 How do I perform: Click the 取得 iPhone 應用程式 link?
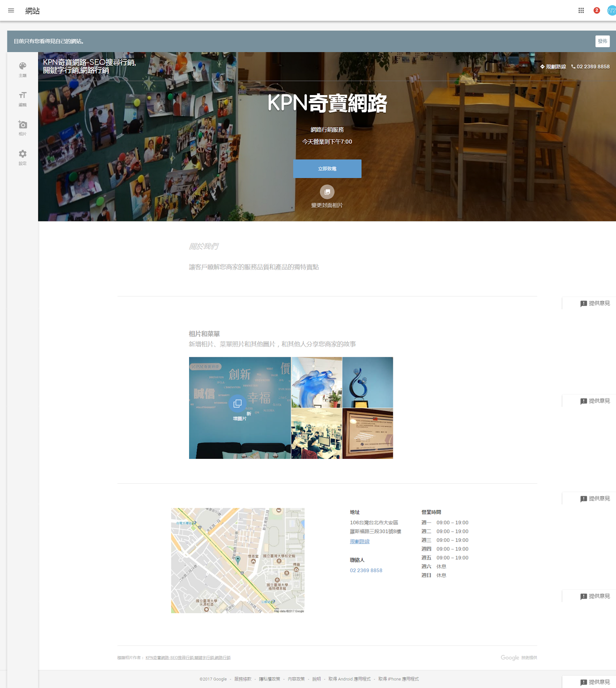click(398, 679)
